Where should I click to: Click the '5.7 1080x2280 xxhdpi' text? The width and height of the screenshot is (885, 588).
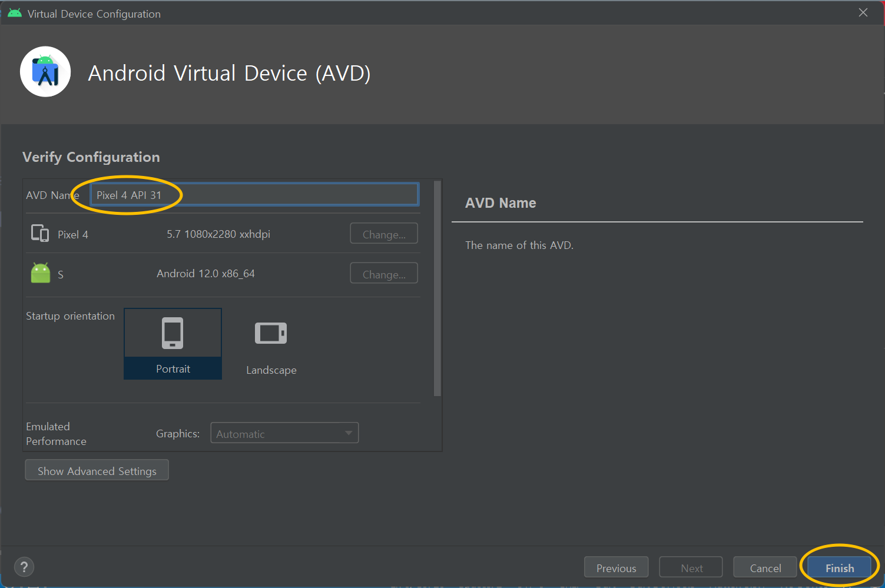(x=218, y=234)
